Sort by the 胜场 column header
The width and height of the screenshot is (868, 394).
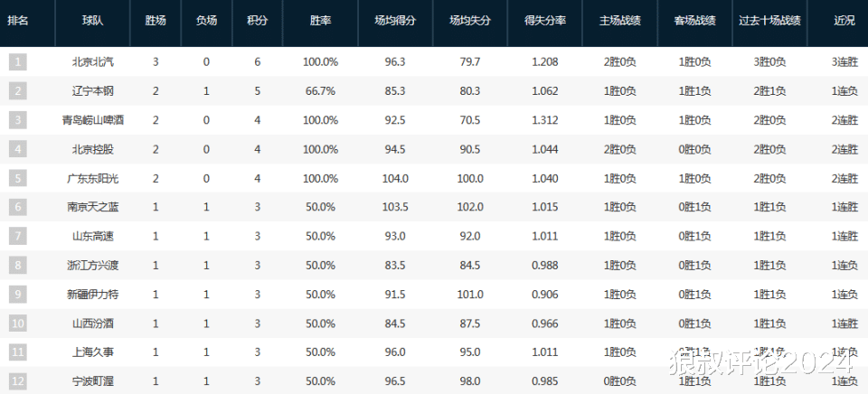point(156,22)
